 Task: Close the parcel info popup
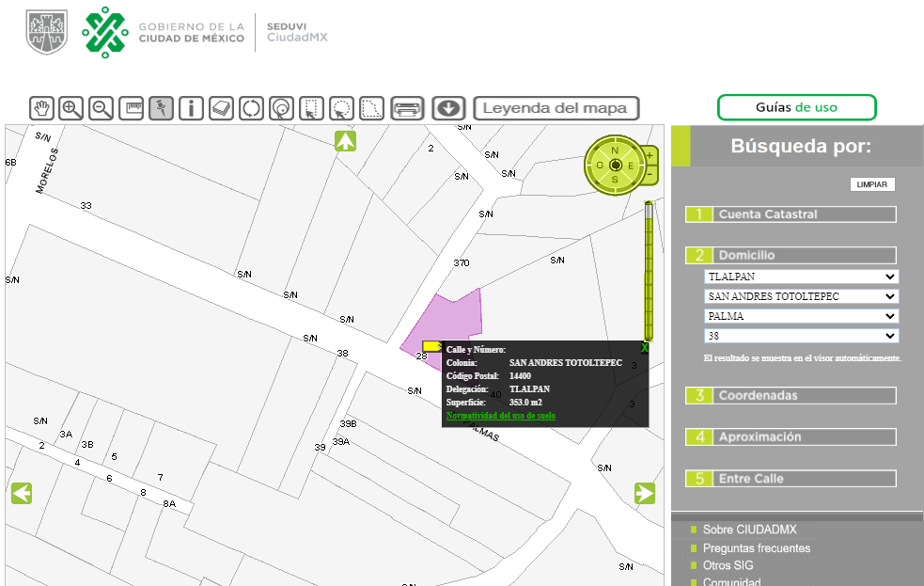(645, 348)
